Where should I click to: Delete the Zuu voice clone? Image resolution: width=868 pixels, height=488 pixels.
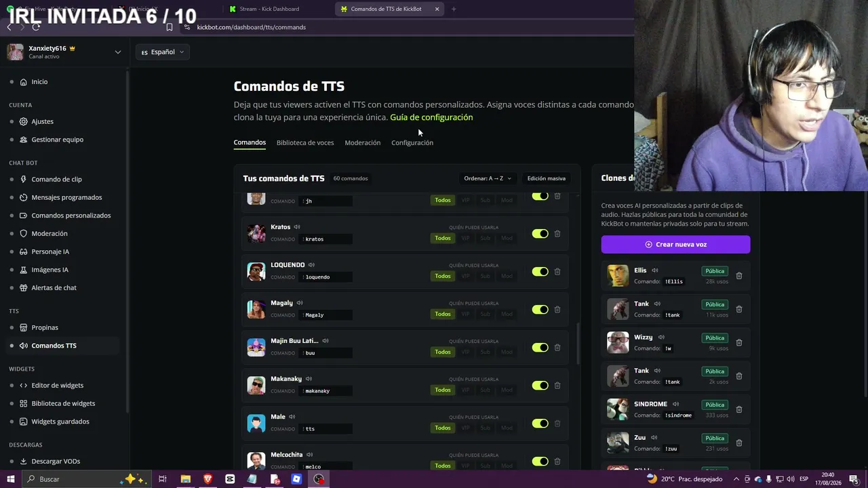739,443
